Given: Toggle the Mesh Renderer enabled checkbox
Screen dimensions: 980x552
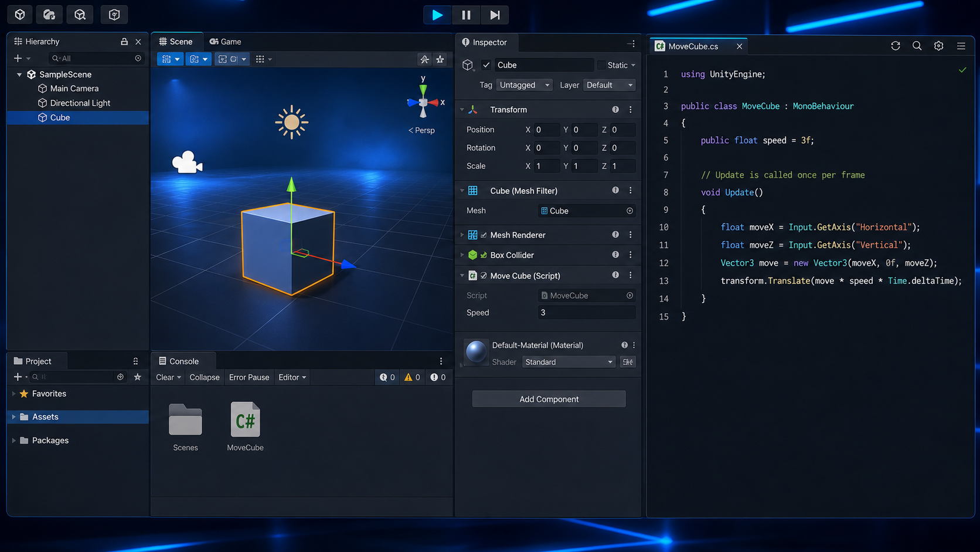Looking at the screenshot, I should [484, 235].
